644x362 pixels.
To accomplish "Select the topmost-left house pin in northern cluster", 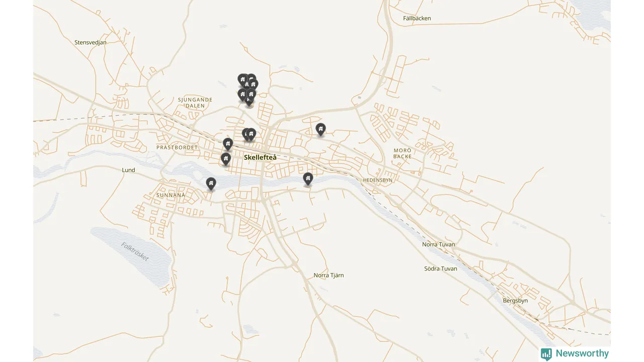I will 243,79.
